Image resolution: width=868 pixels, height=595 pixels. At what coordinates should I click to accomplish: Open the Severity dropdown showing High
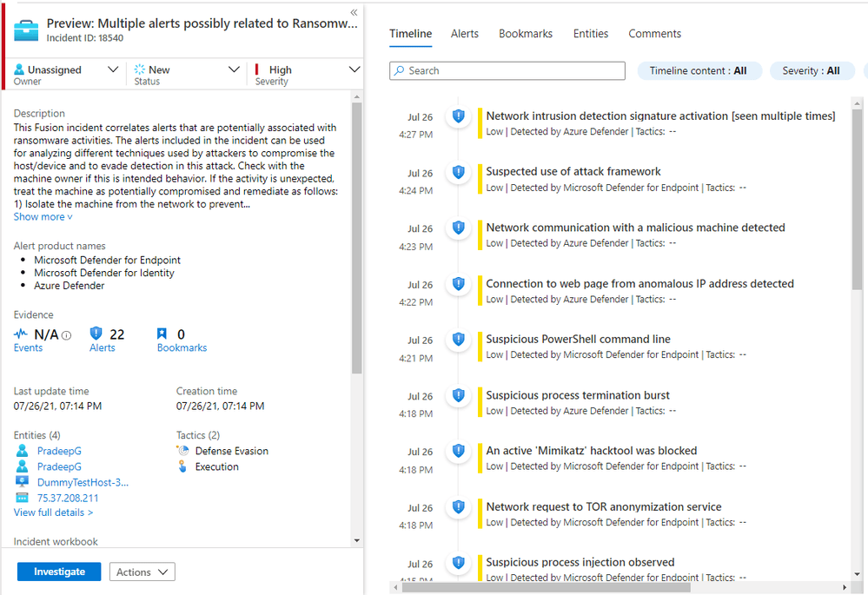(x=307, y=74)
